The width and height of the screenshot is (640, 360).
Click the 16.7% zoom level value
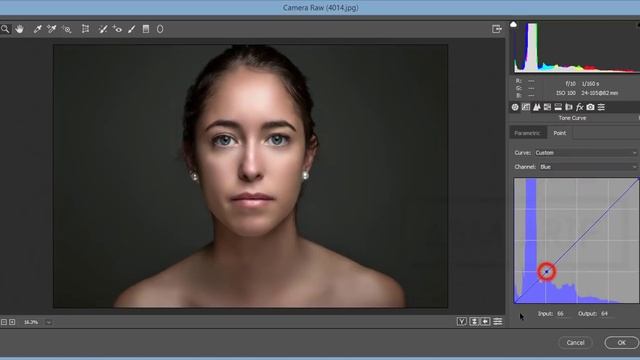tap(31, 322)
